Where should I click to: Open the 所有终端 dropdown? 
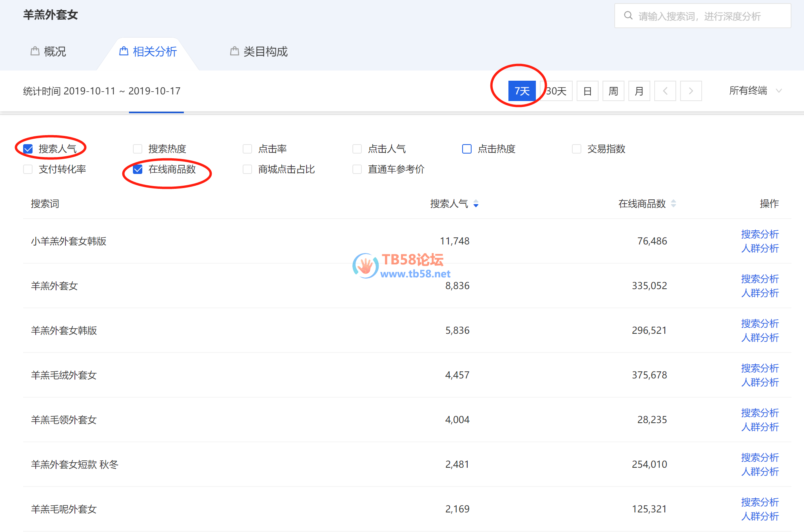coord(755,91)
